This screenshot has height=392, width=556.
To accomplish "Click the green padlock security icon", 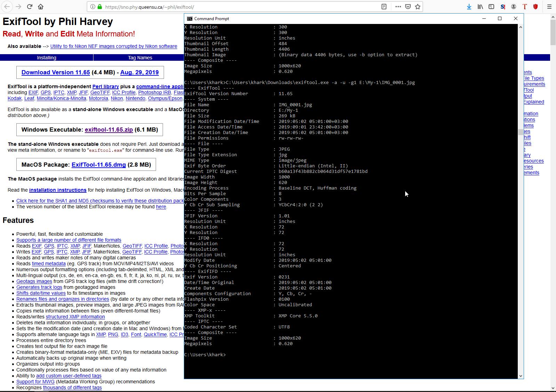I will tap(100, 7).
